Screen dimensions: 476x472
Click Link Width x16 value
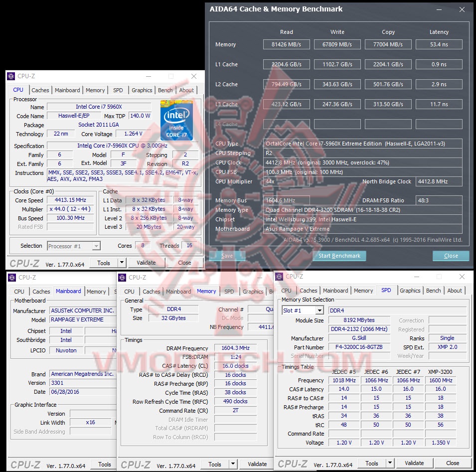90,422
